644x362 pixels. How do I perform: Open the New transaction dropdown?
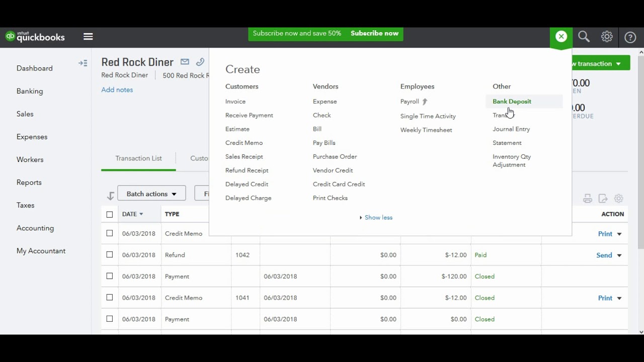coord(601,63)
